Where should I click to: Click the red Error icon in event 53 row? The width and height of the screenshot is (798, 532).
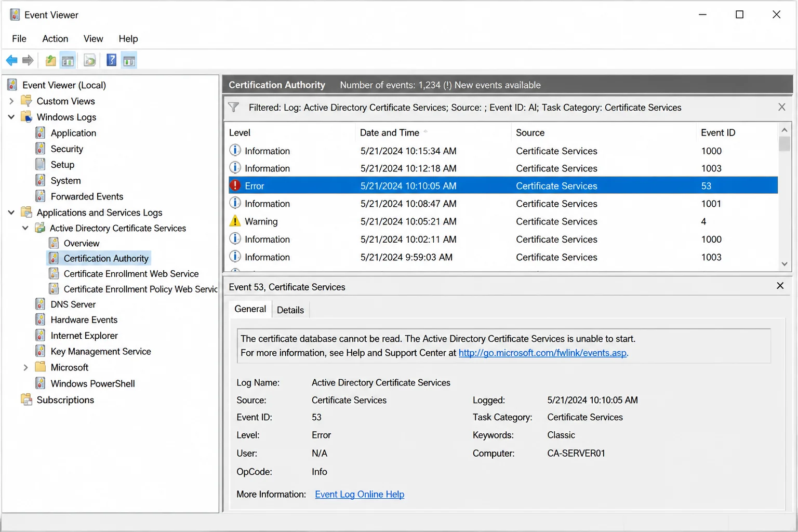coord(235,185)
